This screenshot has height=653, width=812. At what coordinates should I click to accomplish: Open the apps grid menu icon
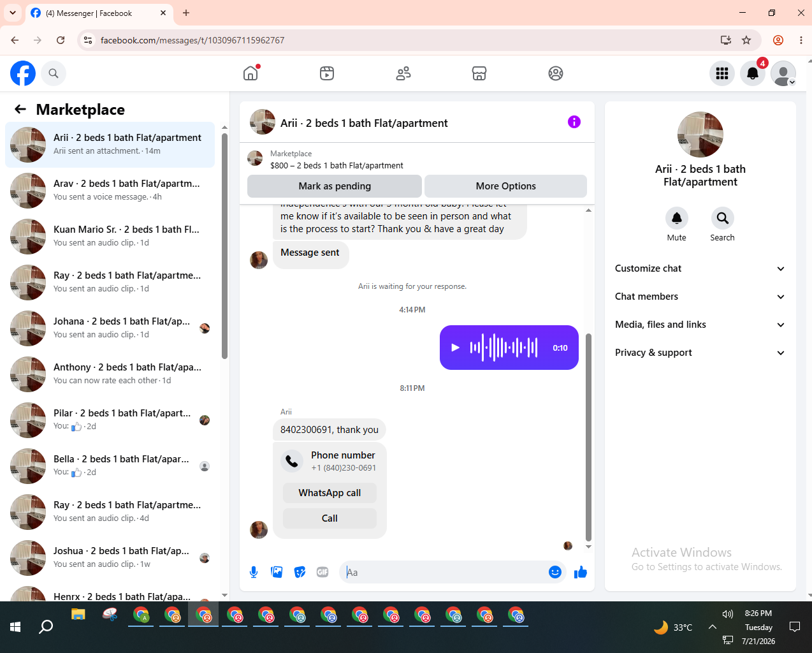pyautogui.click(x=722, y=73)
